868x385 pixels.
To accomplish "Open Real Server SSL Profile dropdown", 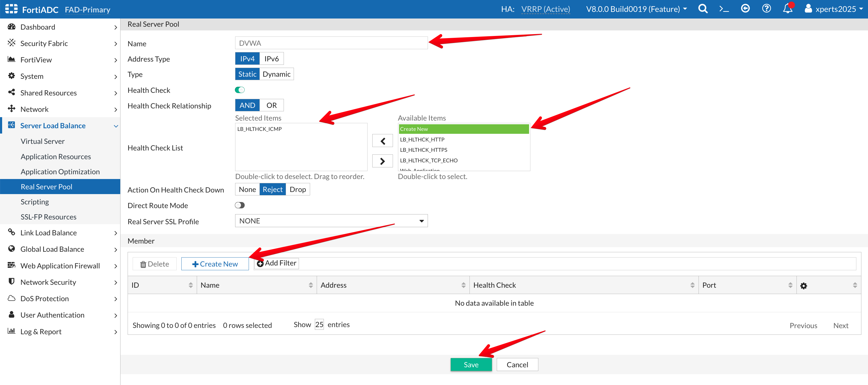I will coord(331,221).
